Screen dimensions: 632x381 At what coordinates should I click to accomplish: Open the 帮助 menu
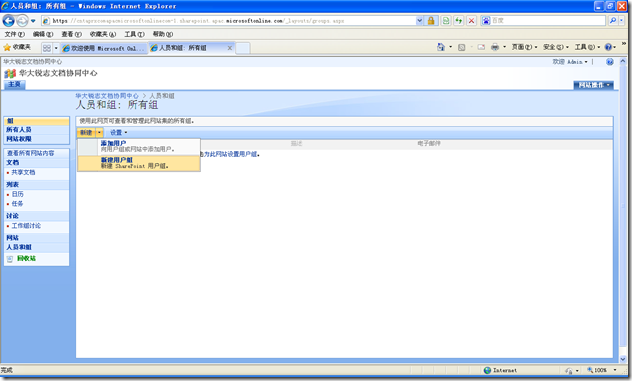coord(163,34)
